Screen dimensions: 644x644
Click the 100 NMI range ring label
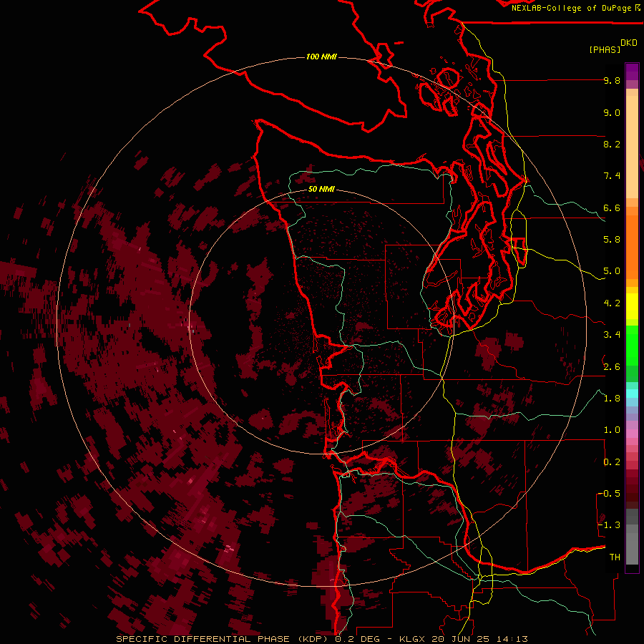[321, 57]
